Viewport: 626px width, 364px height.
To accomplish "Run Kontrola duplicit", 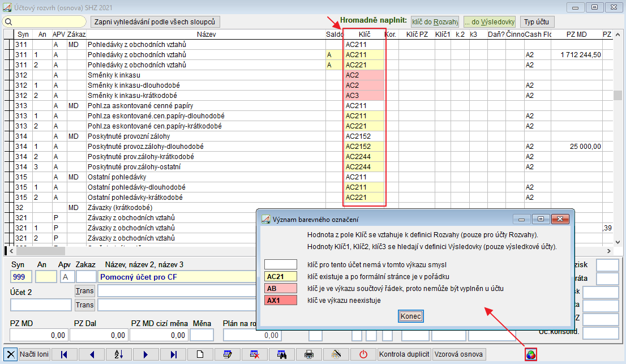I will 404,354.
